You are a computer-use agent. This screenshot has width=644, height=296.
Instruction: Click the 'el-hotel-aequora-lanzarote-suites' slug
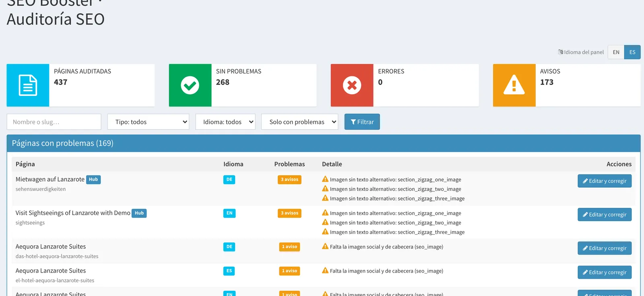point(55,280)
